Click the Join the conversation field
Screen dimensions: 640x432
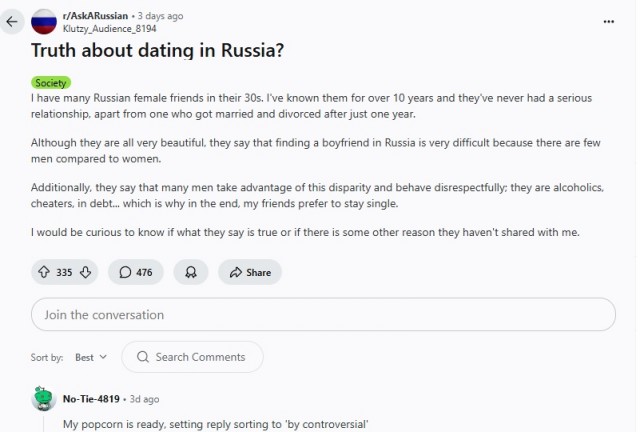pyautogui.click(x=323, y=315)
